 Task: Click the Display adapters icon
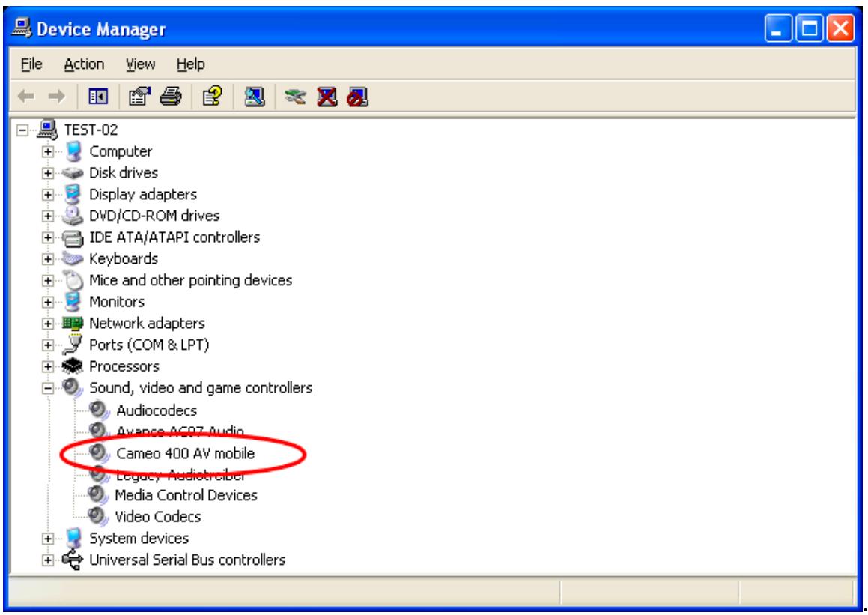pos(73,194)
